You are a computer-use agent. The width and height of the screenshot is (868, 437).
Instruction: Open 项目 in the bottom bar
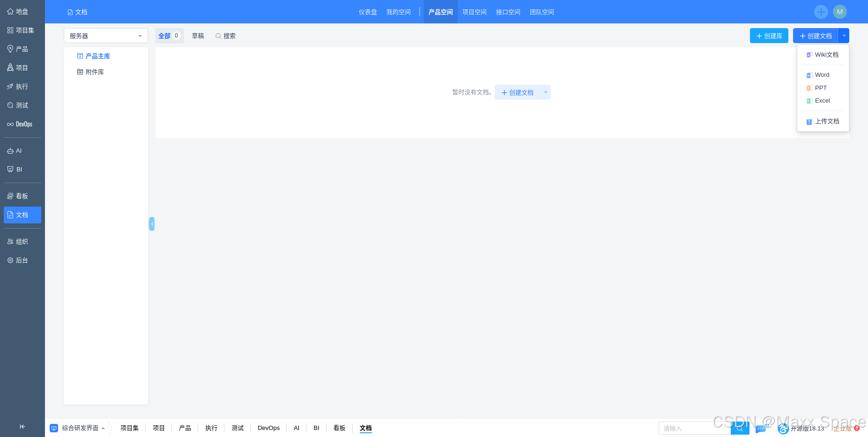[x=159, y=428]
